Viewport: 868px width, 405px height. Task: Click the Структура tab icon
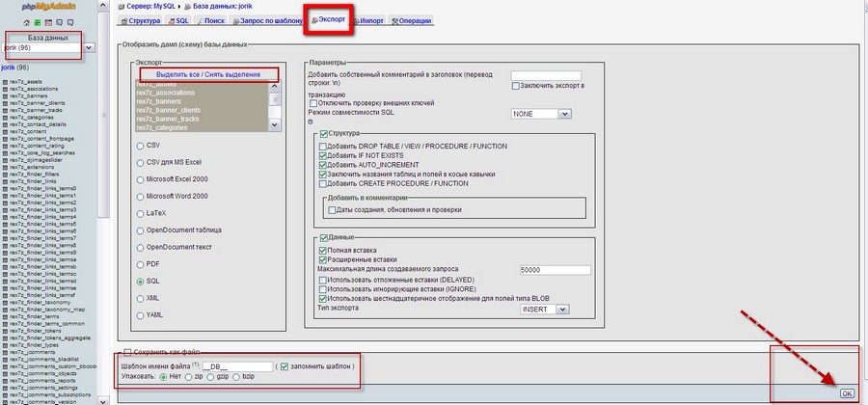(x=122, y=20)
